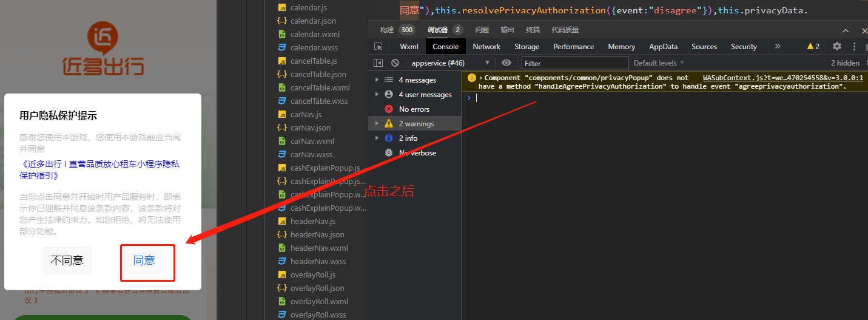
Task: Click the JS icon of calendar.js
Action: pyautogui.click(x=282, y=8)
